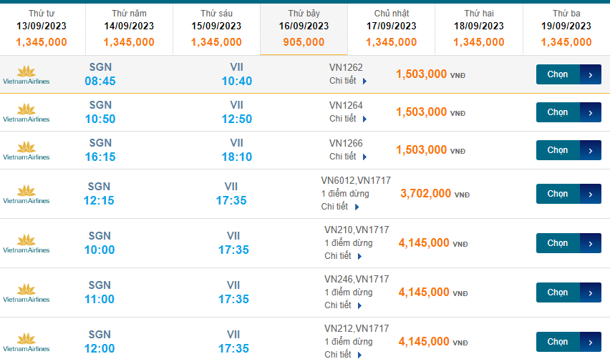Switch to Thứ tư 13/09/2023 date tab
This screenshot has width=610, height=364.
click(42, 29)
